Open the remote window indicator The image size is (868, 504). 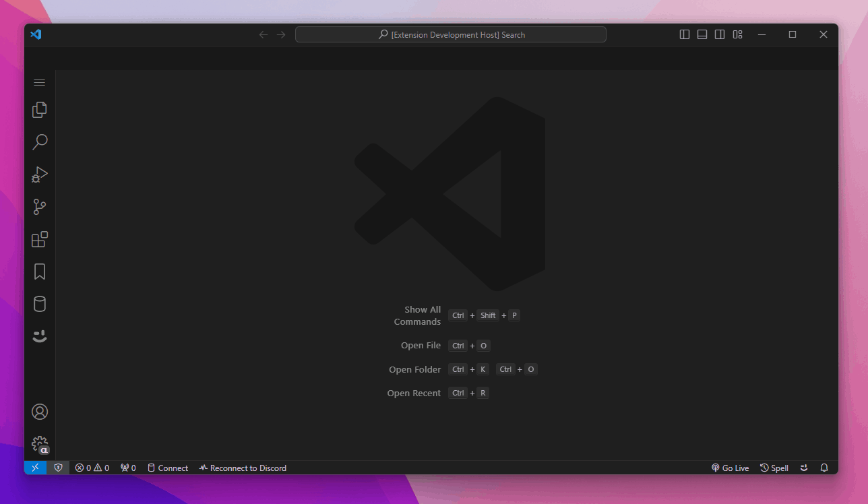pos(35,468)
